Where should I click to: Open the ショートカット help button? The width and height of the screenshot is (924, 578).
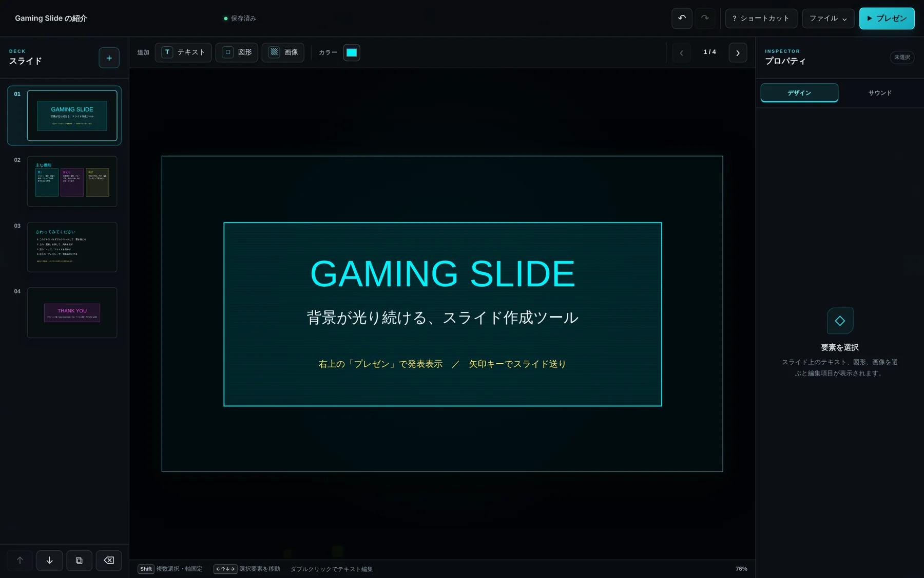coord(761,18)
